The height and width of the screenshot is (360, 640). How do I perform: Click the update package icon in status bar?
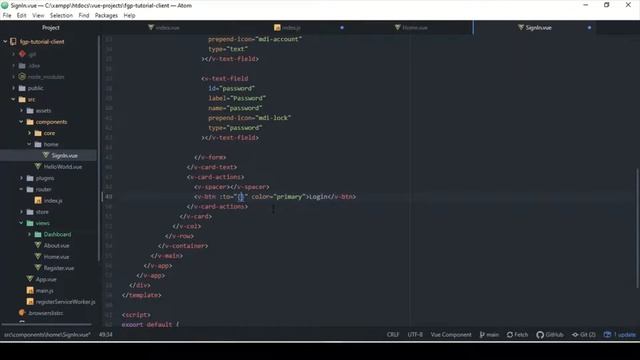pos(607,335)
